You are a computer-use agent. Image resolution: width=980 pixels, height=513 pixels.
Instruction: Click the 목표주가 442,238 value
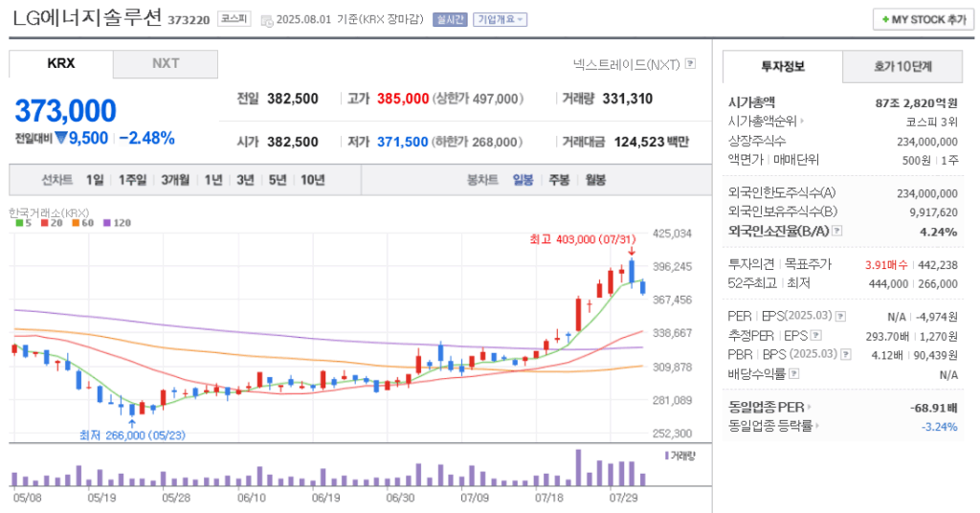tap(938, 265)
